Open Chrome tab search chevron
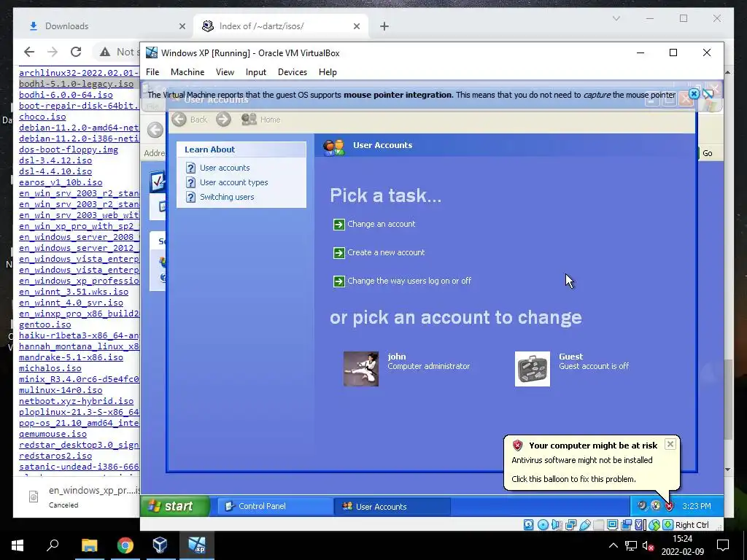The width and height of the screenshot is (747, 560). (x=616, y=18)
